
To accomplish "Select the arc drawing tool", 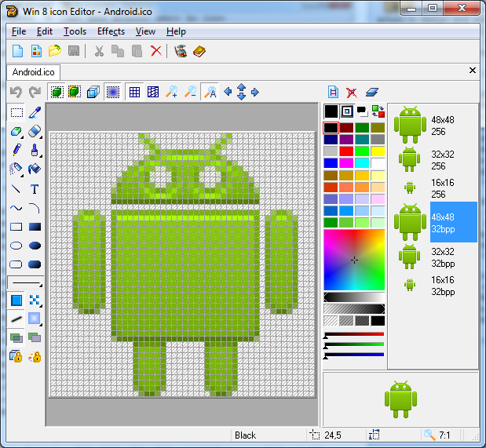I will point(35,208).
